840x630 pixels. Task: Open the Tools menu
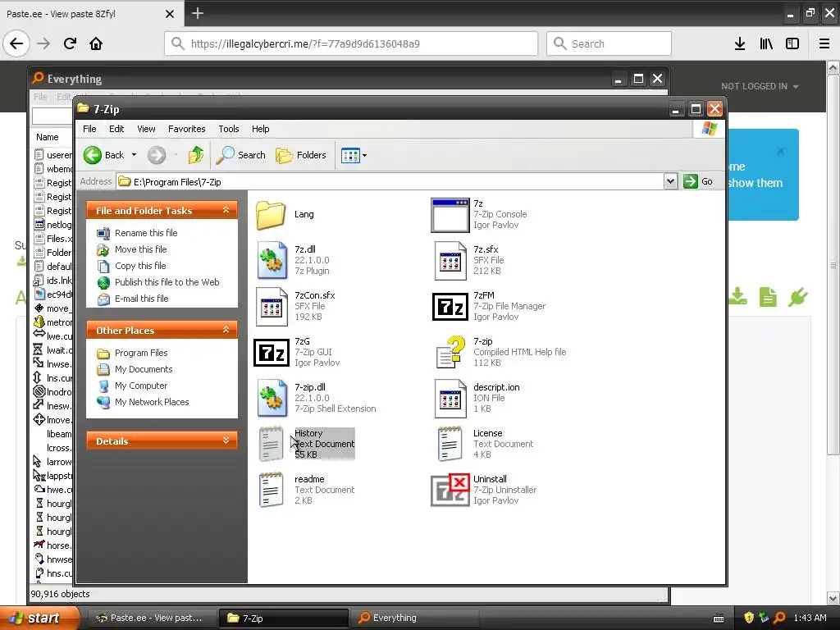tap(229, 129)
